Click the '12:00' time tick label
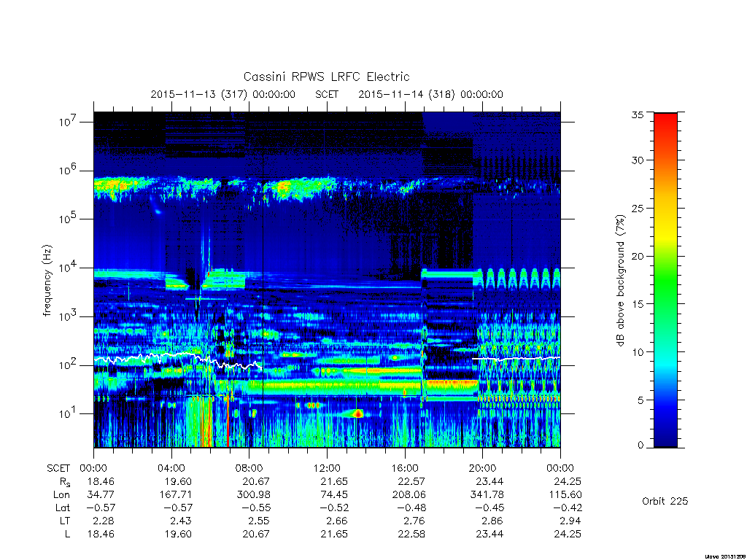747x560 pixels. tap(327, 468)
